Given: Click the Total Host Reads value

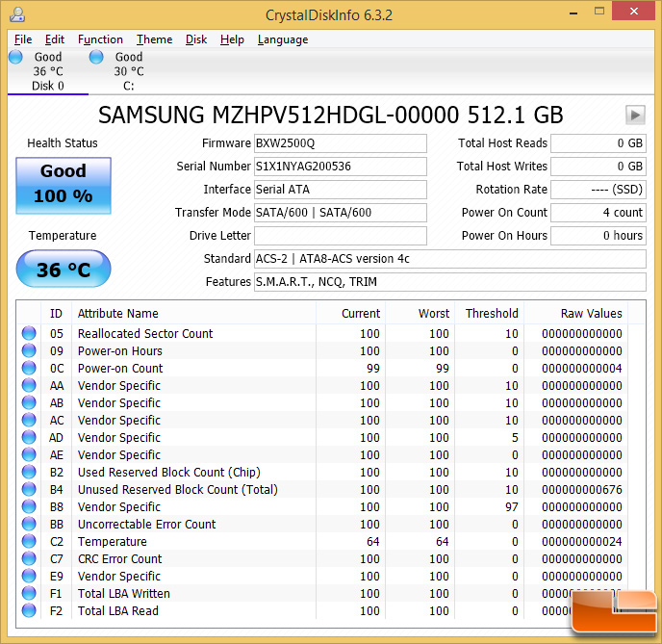Looking at the screenshot, I should [598, 143].
